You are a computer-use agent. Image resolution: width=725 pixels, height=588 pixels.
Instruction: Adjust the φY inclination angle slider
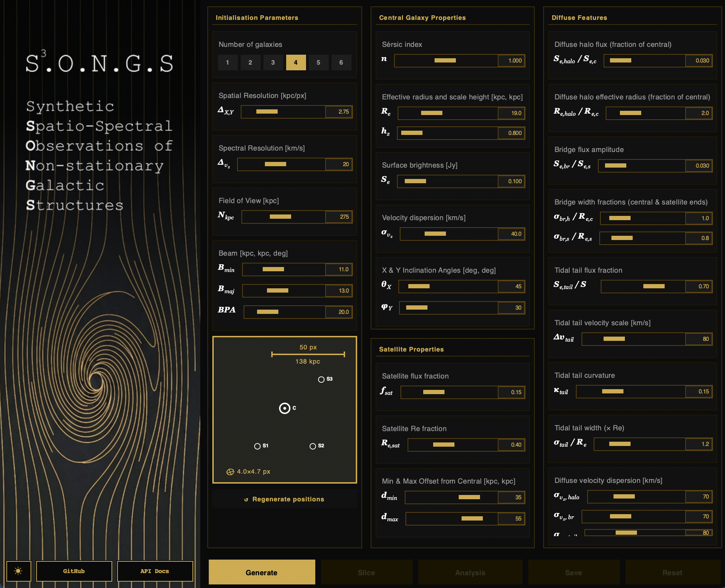[448, 308]
